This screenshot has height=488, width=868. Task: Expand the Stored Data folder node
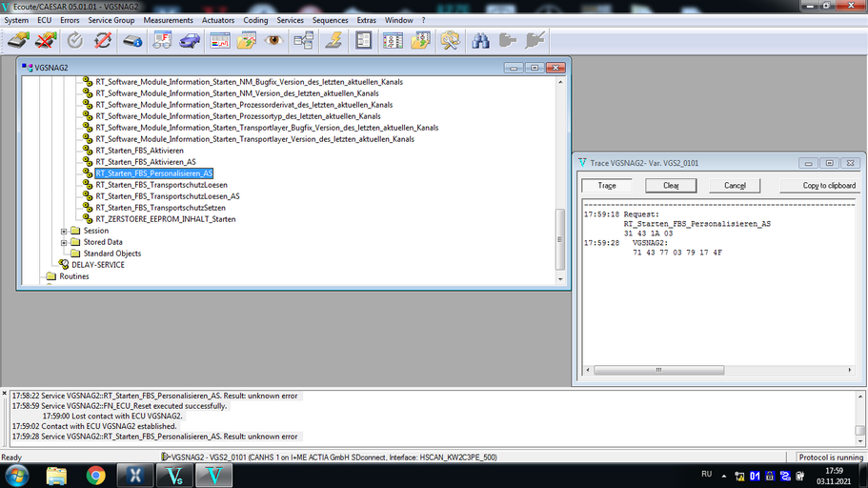(x=64, y=243)
